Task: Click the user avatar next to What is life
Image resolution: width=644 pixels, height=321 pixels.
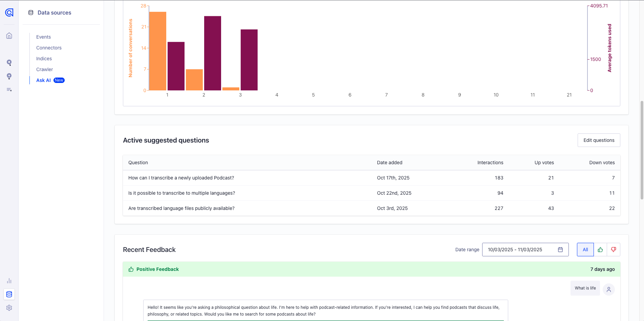Action: [x=609, y=290]
